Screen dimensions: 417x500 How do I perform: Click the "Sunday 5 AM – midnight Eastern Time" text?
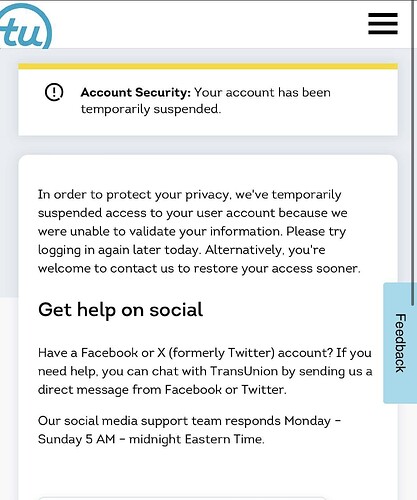point(151,439)
